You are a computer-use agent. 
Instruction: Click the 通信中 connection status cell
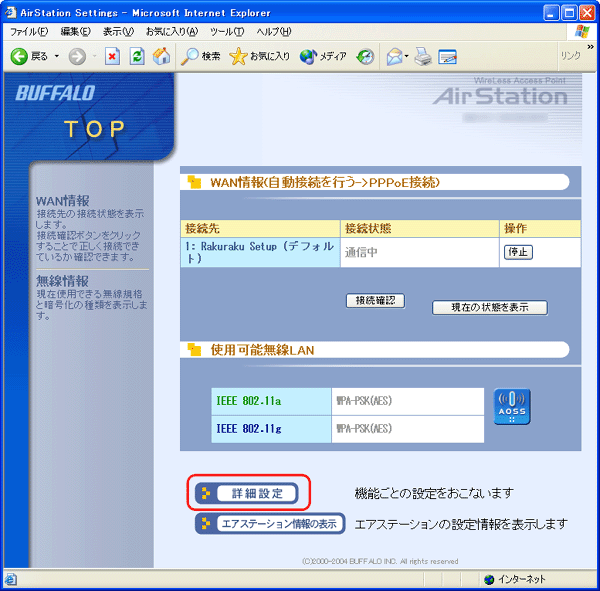coord(420,252)
